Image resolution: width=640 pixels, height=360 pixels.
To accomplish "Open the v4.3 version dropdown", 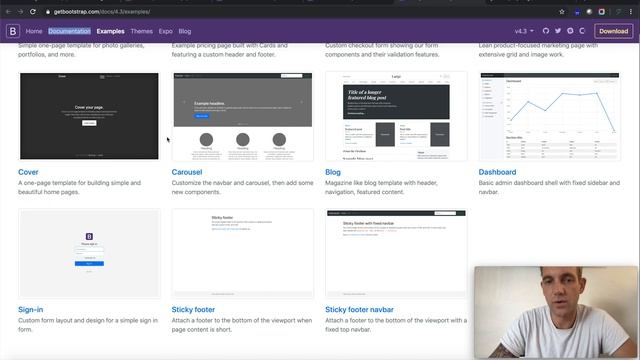I will click(x=524, y=31).
